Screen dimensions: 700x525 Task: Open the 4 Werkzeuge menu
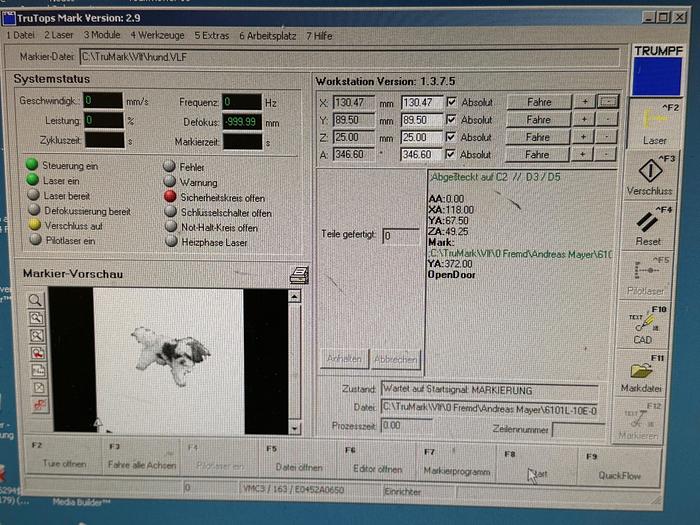tap(157, 35)
